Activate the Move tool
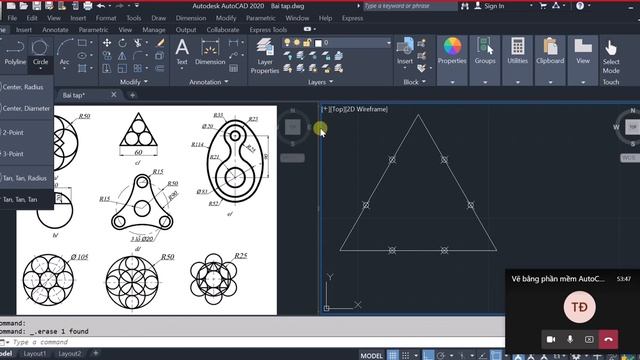 click(x=107, y=42)
